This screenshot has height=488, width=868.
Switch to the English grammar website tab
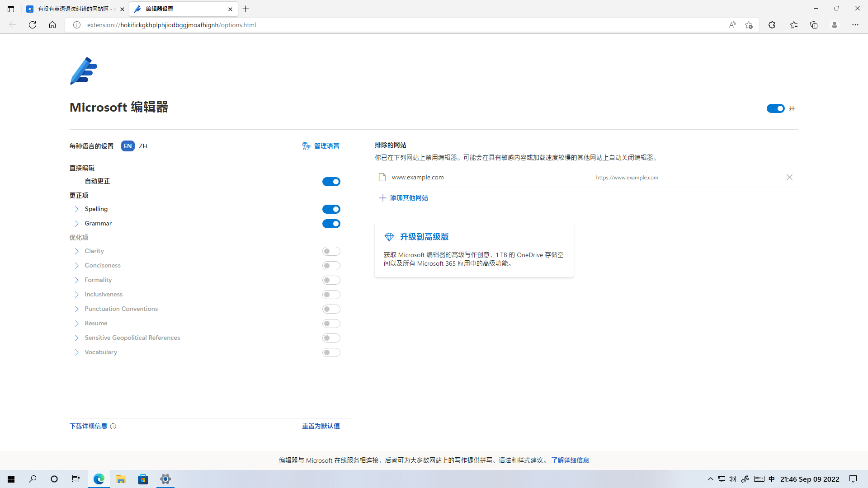click(x=75, y=9)
